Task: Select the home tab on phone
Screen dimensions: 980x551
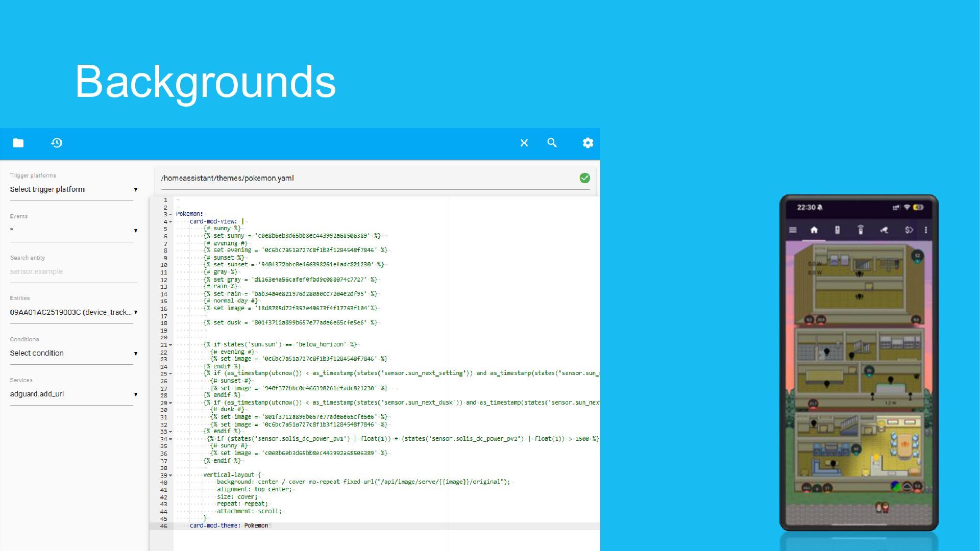Action: click(814, 230)
